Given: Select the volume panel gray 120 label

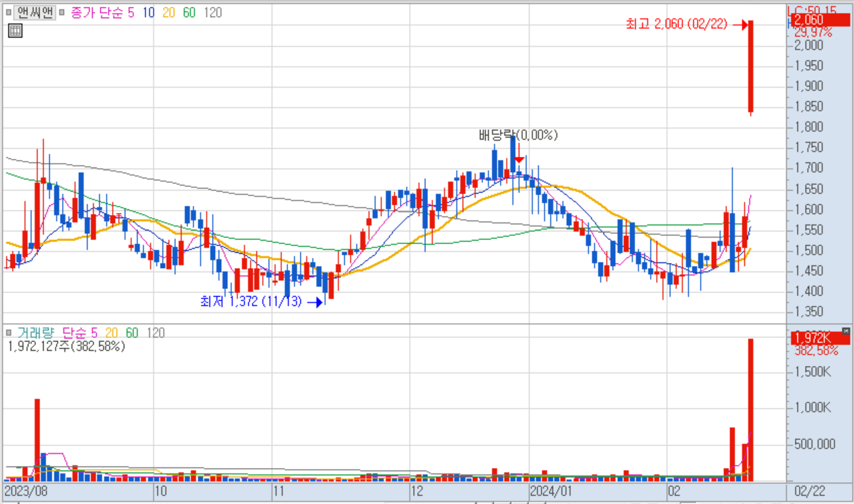Looking at the screenshot, I should coord(155,333).
